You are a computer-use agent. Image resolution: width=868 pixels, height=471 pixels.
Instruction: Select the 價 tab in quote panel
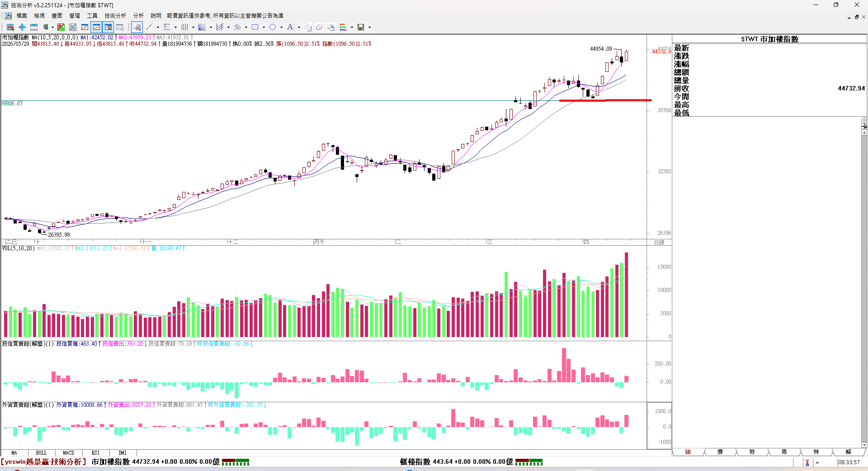coord(720,452)
